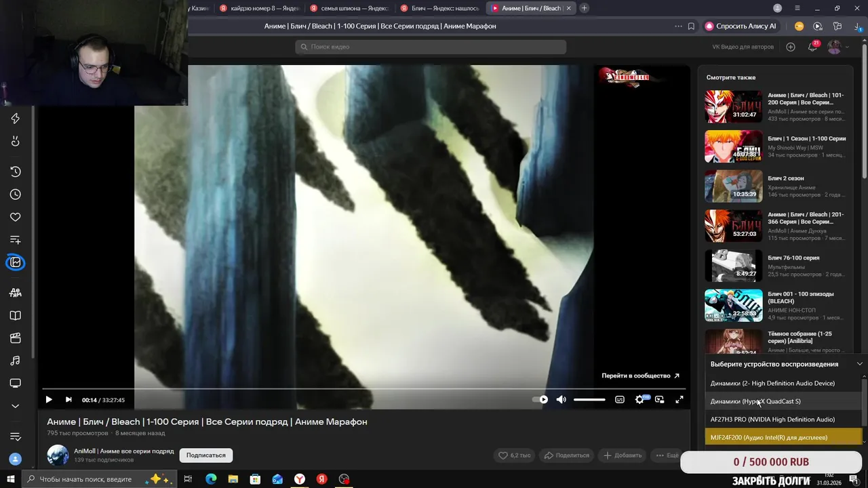The height and width of the screenshot is (488, 868).
Task: Expand the video to fullscreen
Action: 679,400
